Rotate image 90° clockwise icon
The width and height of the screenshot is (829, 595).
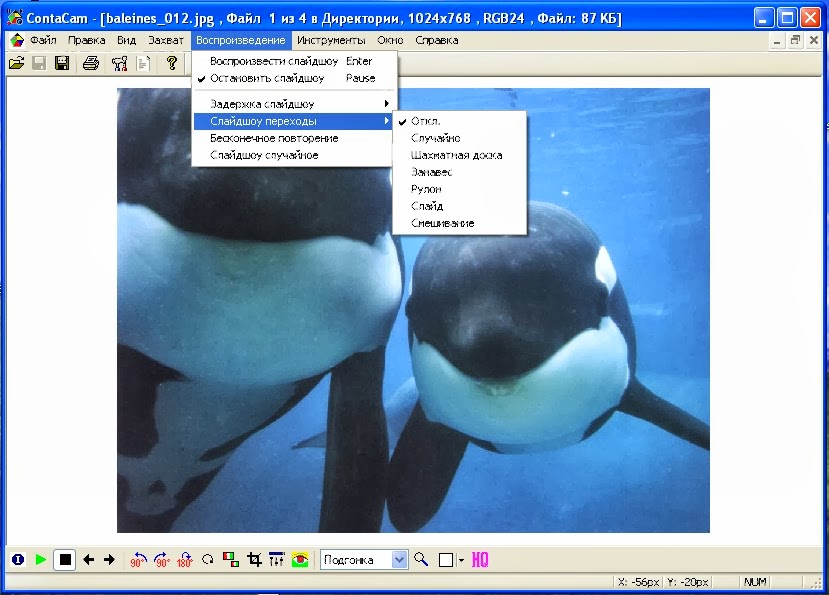point(162,560)
